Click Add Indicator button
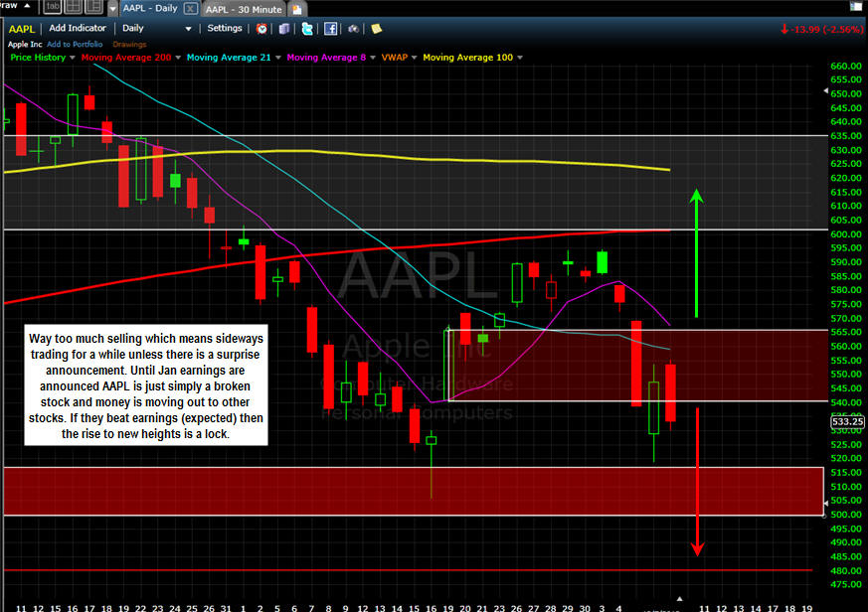The width and height of the screenshot is (868, 612). pos(77,29)
